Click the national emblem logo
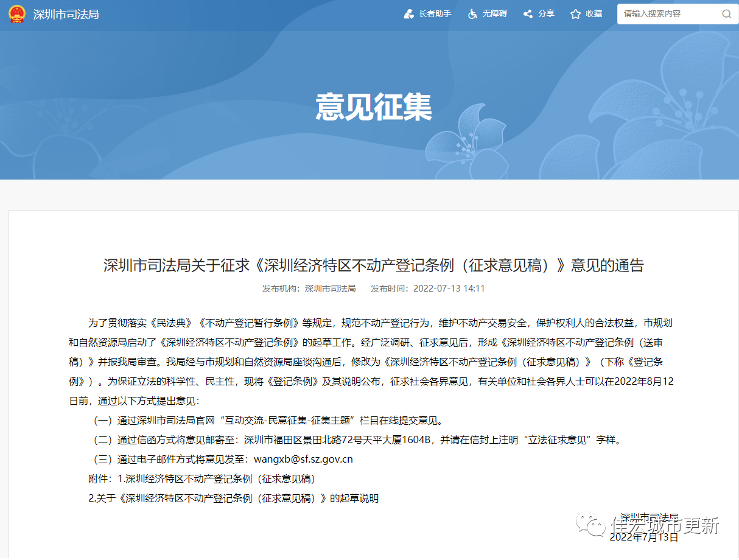The width and height of the screenshot is (739, 560). 17,13
